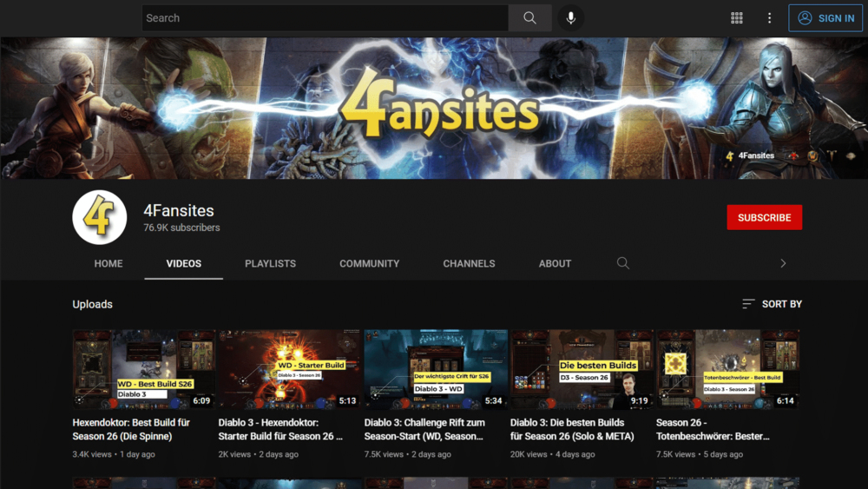Open title Hexendoktor: Best Build für Season 26
This screenshot has height=489, width=868.
point(131,429)
